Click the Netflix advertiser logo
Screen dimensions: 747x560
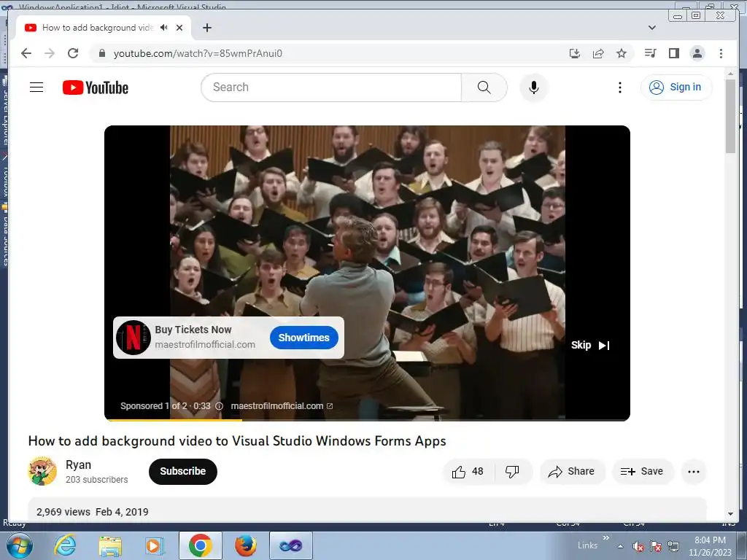[133, 337]
